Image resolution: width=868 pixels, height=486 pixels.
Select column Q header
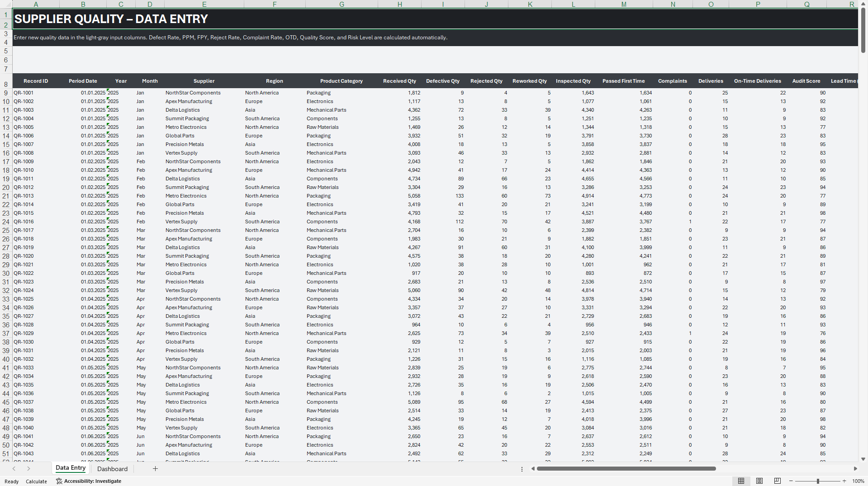click(x=806, y=4)
